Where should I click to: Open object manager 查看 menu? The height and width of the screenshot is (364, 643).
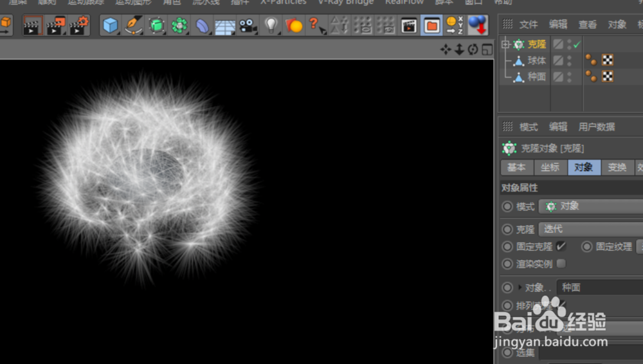pos(587,24)
